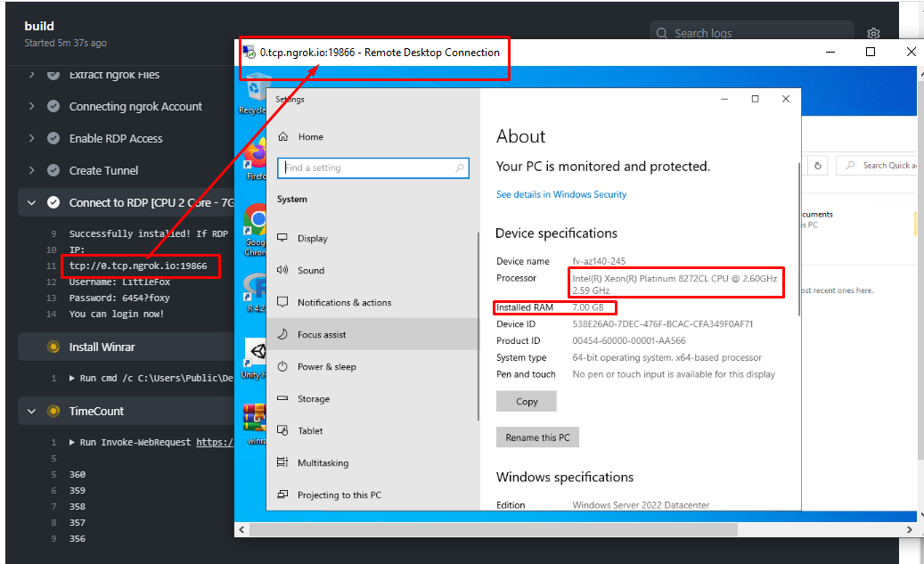Select the Password: 6454?foxy log line
This screenshot has height=564, width=924.
point(119,298)
